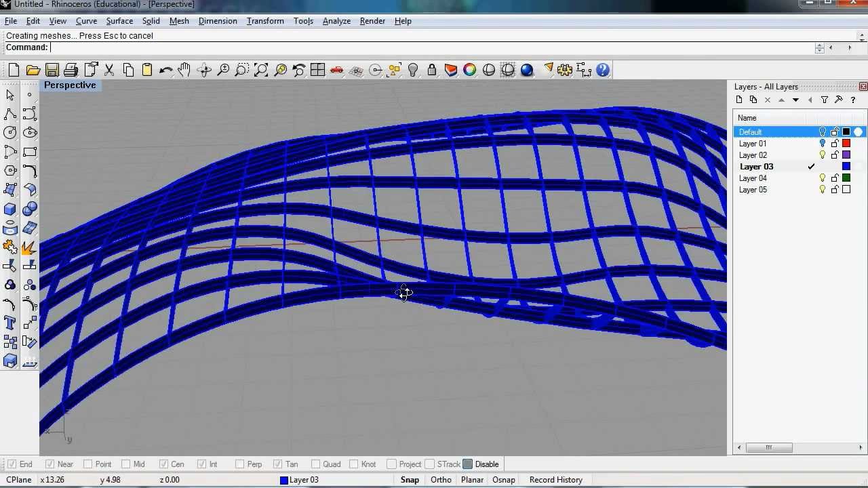Viewport: 868px width, 488px height.
Task: Open the current layer selector showing Layer 03
Action: [300, 480]
